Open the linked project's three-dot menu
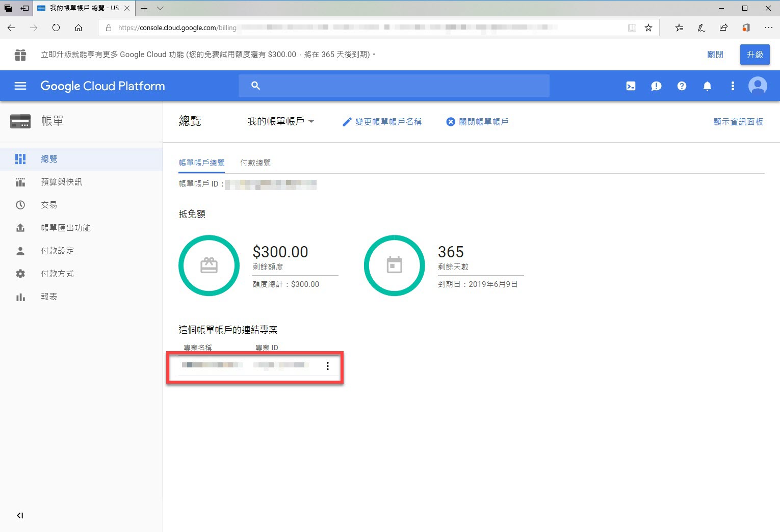 tap(328, 366)
